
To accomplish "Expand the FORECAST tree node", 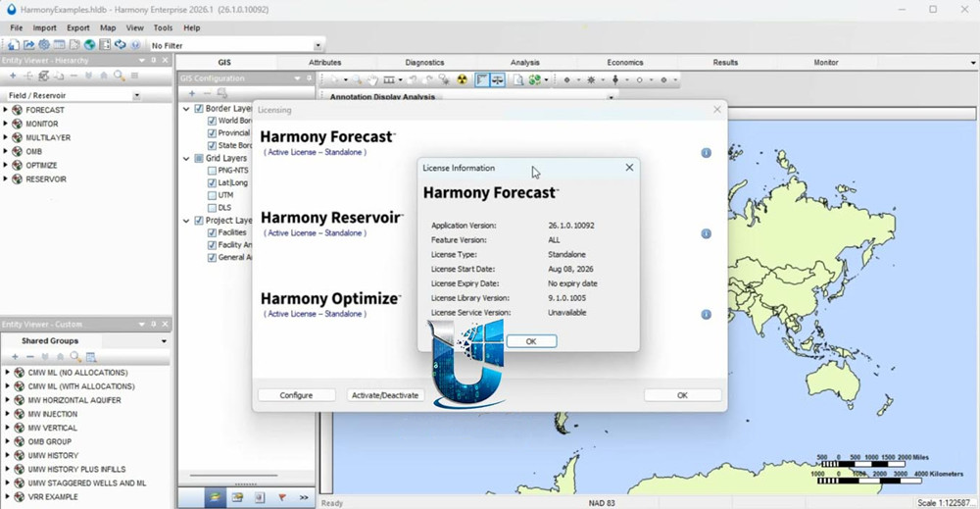I will click(6, 110).
